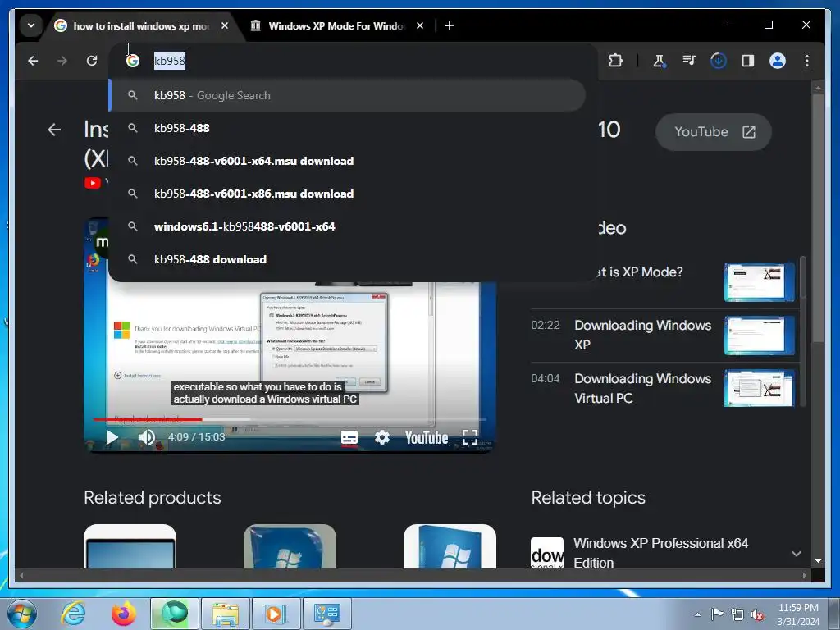The height and width of the screenshot is (630, 840).
Task: Open the Control Panel taskbar icon
Action: pos(327,614)
